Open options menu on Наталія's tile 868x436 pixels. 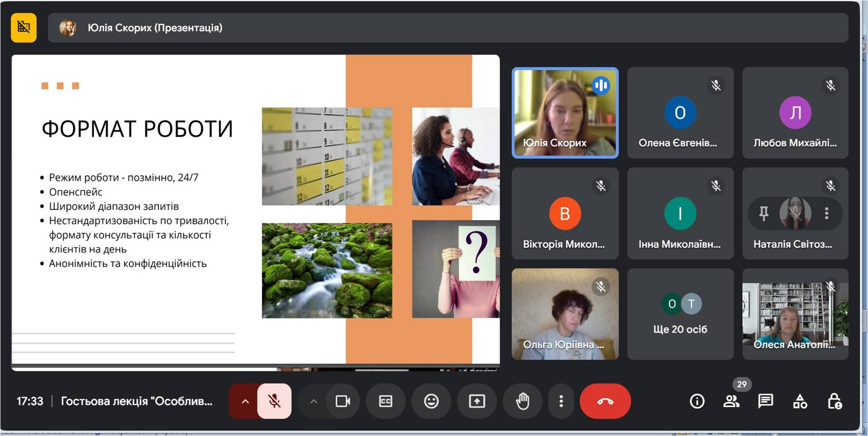tap(826, 213)
